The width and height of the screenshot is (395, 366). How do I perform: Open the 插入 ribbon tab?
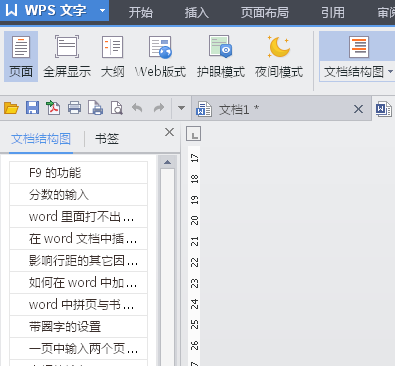pos(197,13)
